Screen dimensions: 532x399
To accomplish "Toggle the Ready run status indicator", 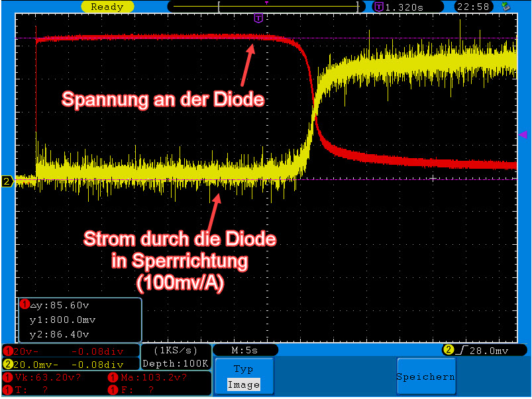I will pos(107,7).
